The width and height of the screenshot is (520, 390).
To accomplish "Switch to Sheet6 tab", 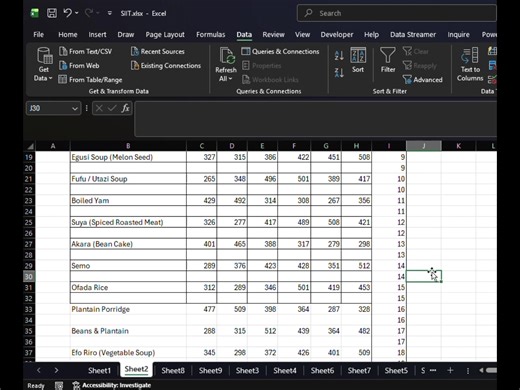I will (x=322, y=370).
